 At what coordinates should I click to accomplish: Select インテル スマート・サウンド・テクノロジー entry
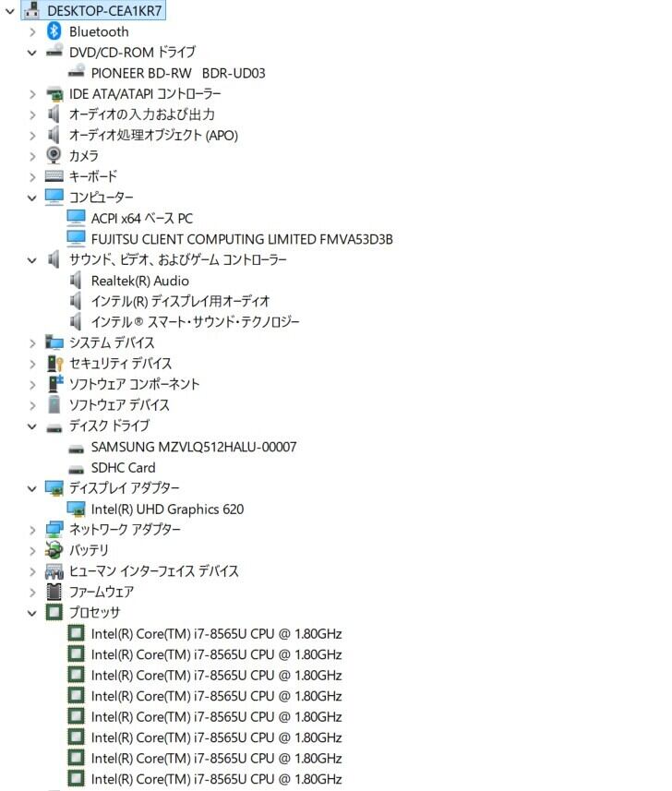pos(196,322)
